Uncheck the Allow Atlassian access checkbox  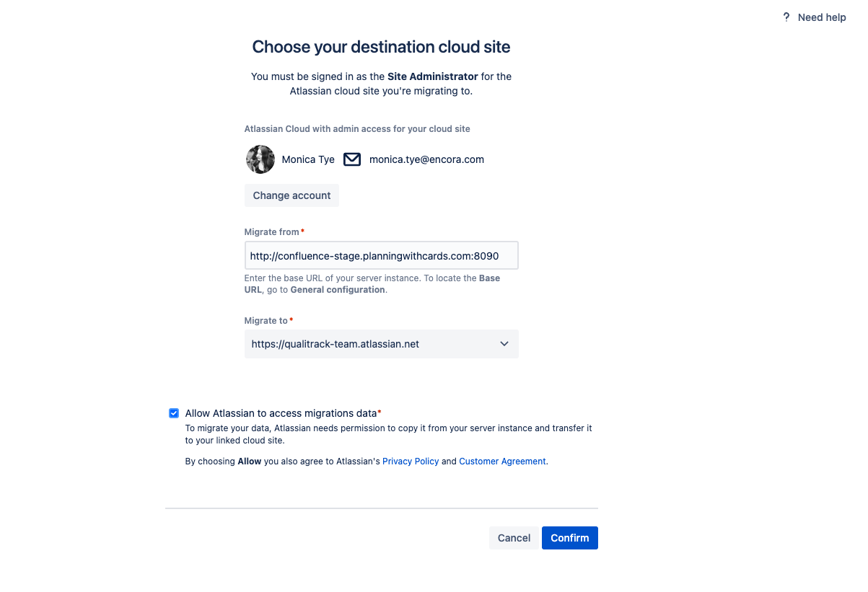click(x=174, y=413)
